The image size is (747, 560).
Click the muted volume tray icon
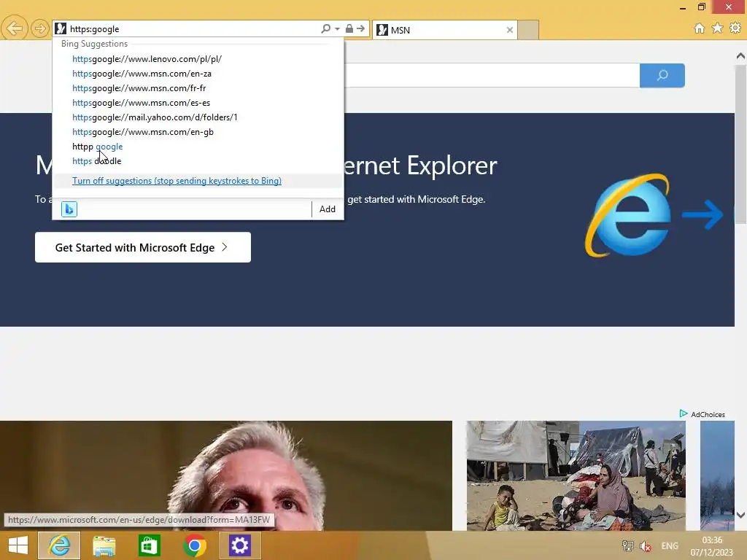click(646, 546)
